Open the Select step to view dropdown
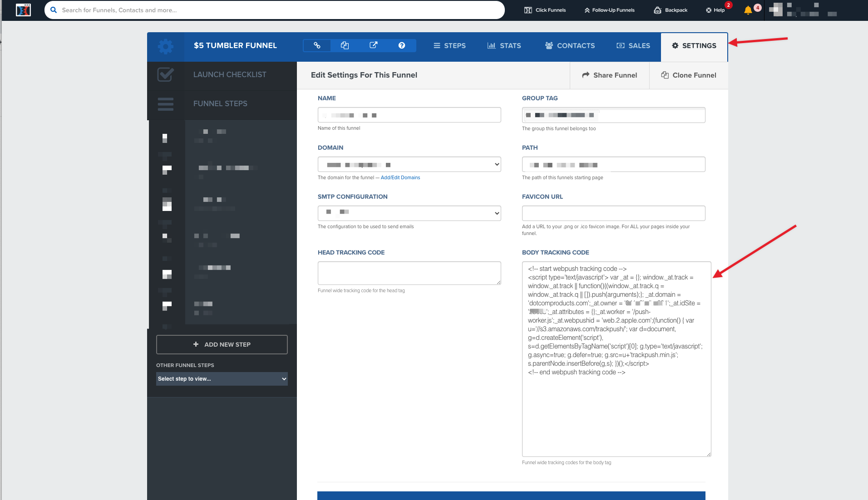Viewport: 868px width, 500px height. tap(222, 379)
